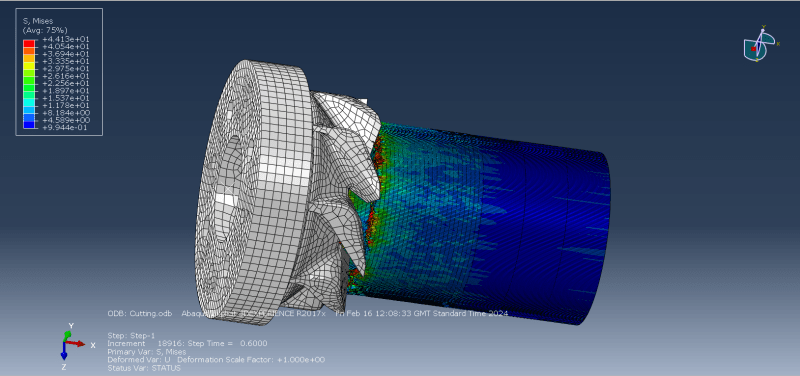Click legend value +8.184e+00
Image resolution: width=800 pixels, height=376 pixels.
tap(65, 113)
